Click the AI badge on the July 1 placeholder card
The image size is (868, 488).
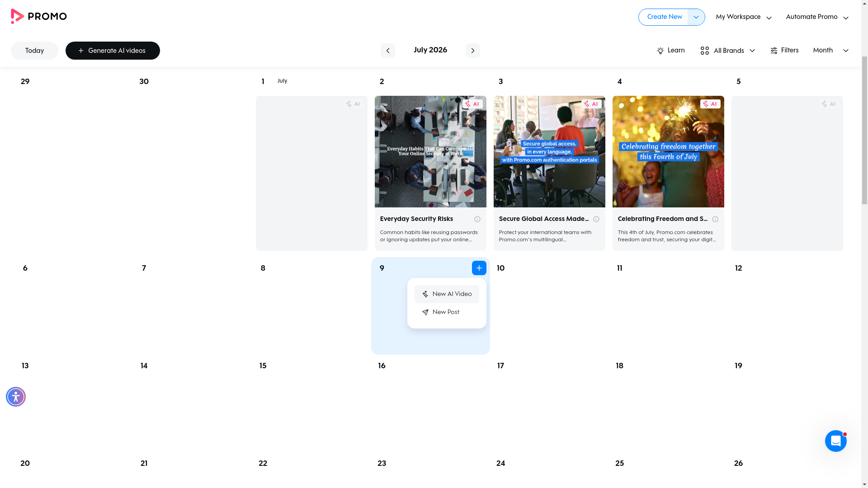pos(353,104)
